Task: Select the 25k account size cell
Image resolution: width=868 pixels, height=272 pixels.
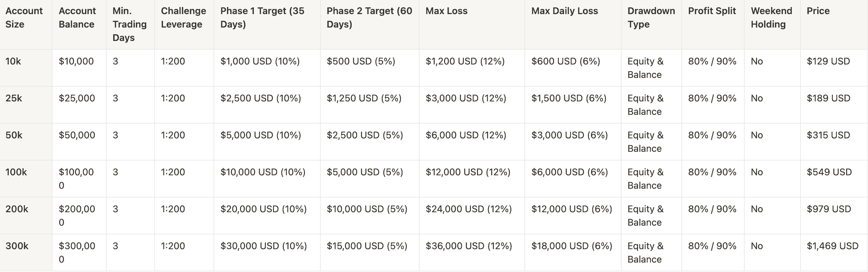Action: tap(14, 98)
